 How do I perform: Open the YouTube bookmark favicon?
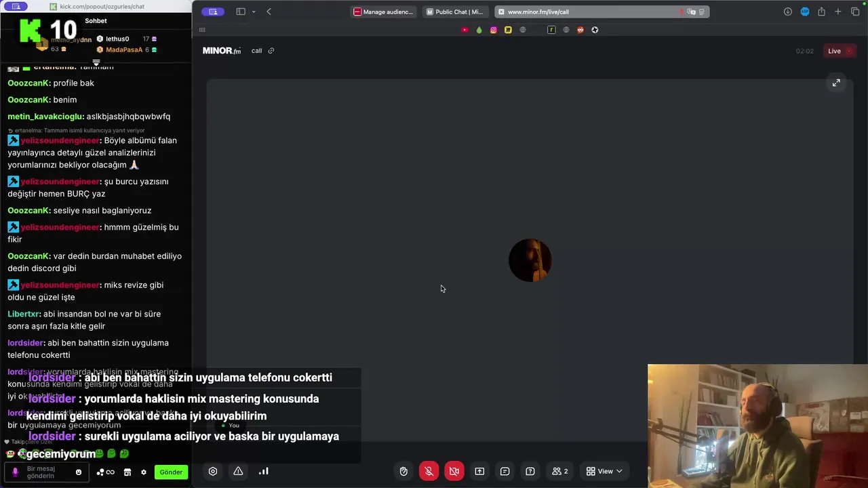click(465, 30)
